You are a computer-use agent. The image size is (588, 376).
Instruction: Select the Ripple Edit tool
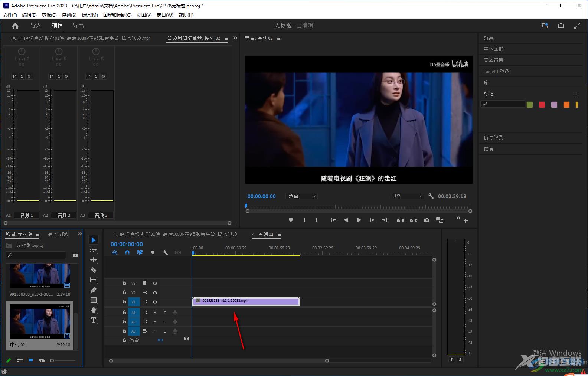pos(94,260)
